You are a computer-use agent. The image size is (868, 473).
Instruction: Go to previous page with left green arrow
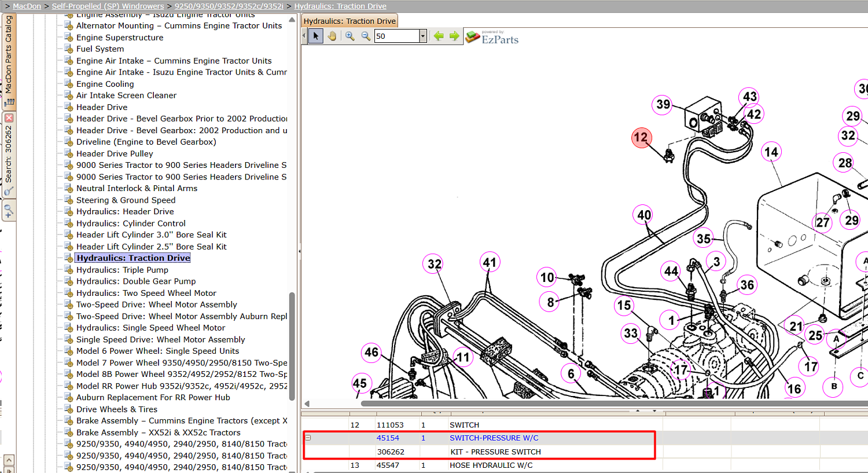tap(439, 36)
